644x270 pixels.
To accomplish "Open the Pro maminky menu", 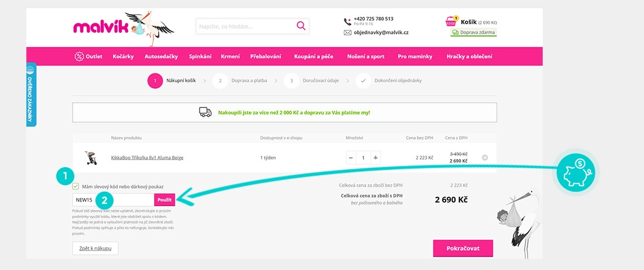I will (415, 57).
